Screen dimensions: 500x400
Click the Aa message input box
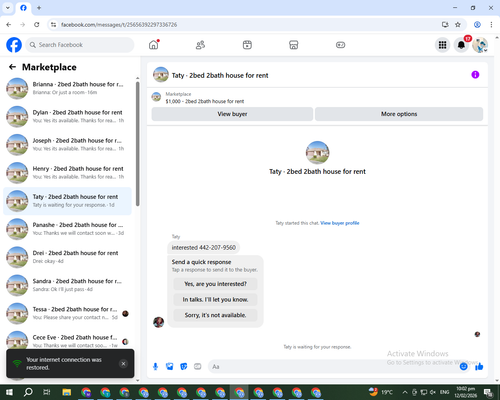[333, 367]
